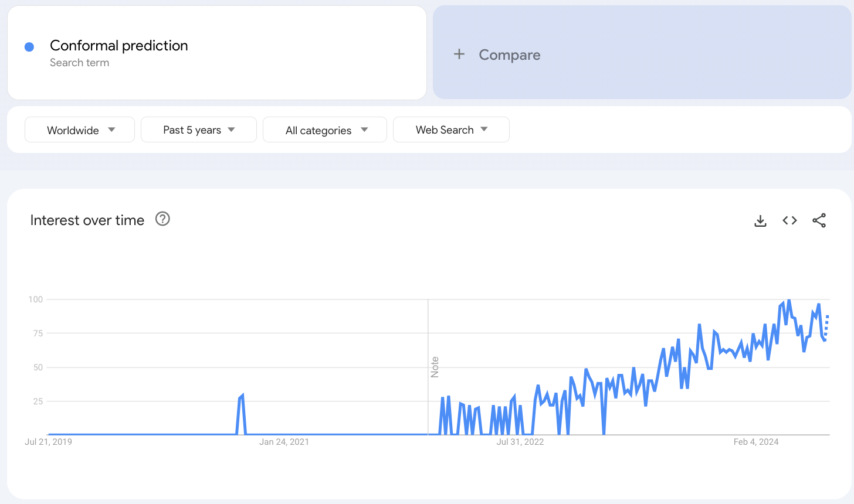854x504 pixels.
Task: Open the help icon beside Interest over time
Action: [162, 219]
